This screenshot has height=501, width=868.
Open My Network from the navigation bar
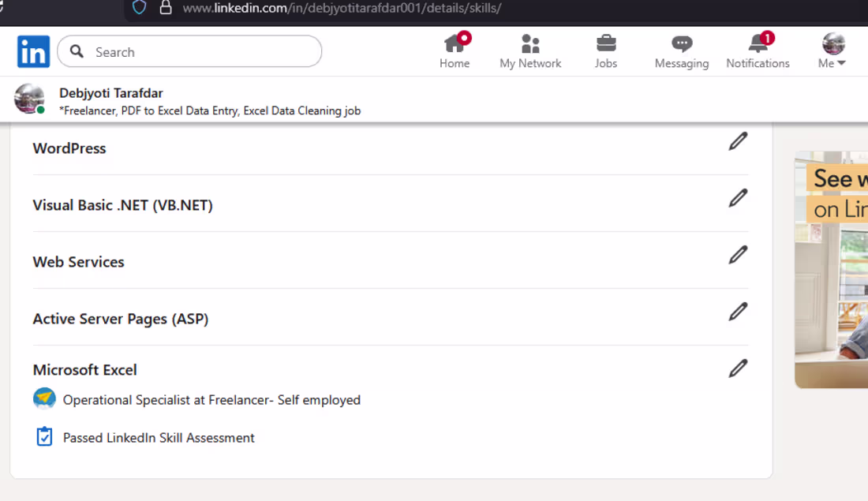[x=530, y=45]
